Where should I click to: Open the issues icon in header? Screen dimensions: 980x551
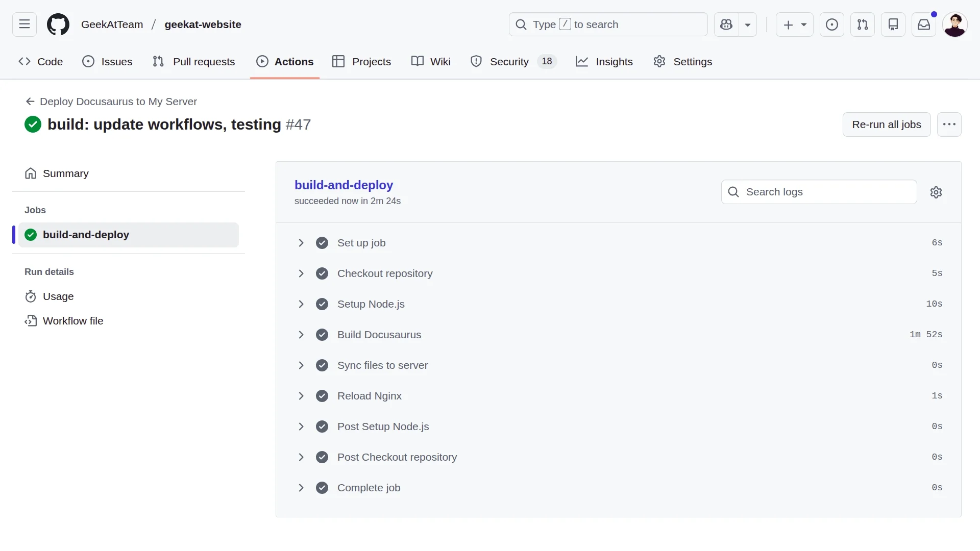pos(832,24)
